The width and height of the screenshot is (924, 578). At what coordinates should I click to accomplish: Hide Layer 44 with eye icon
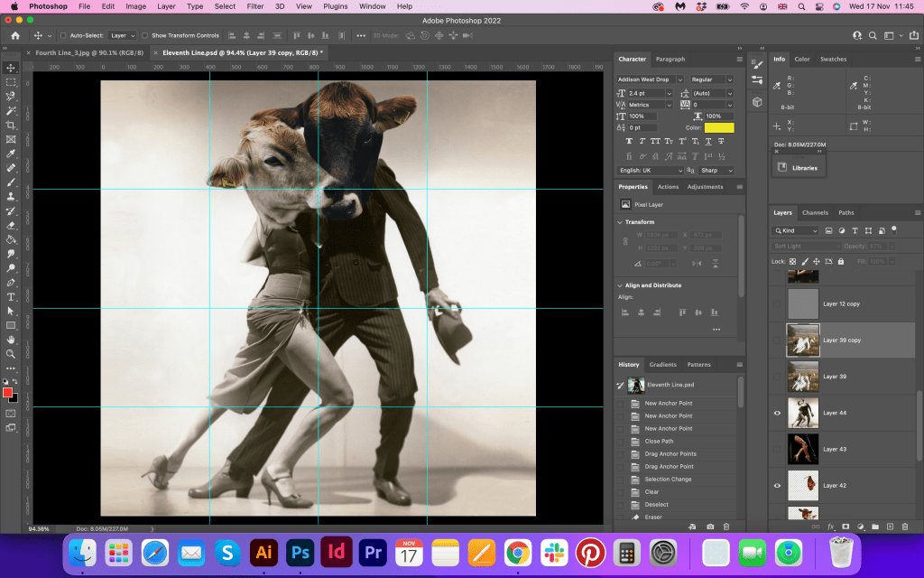tap(777, 412)
